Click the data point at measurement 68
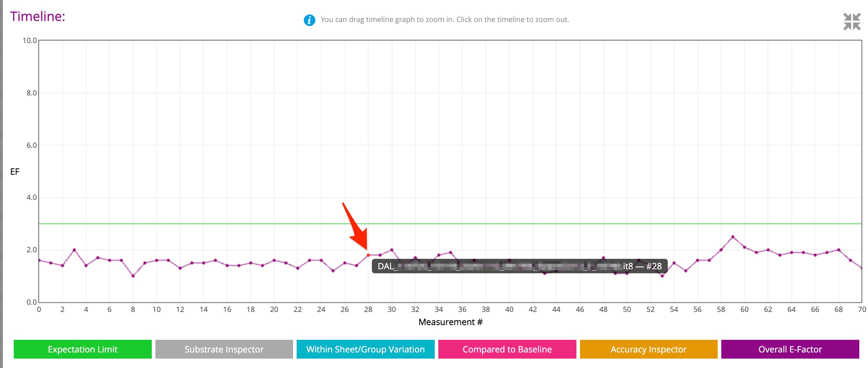The image size is (868, 368). (x=839, y=250)
